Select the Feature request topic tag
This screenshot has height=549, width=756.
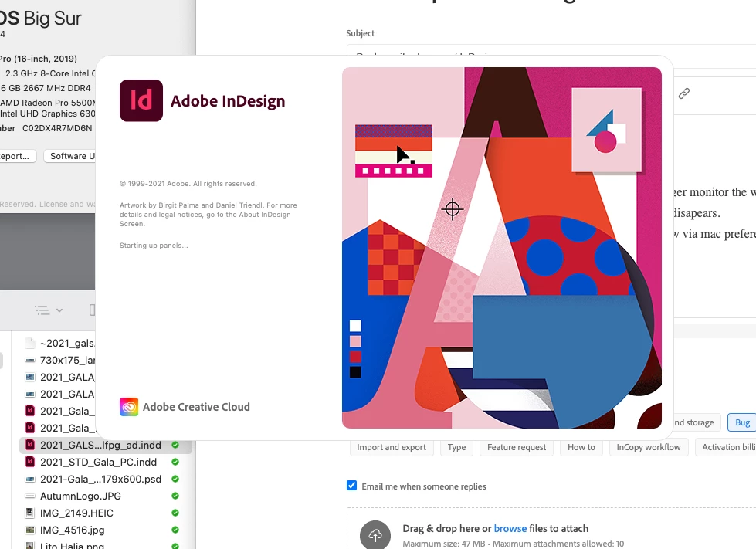(x=517, y=447)
